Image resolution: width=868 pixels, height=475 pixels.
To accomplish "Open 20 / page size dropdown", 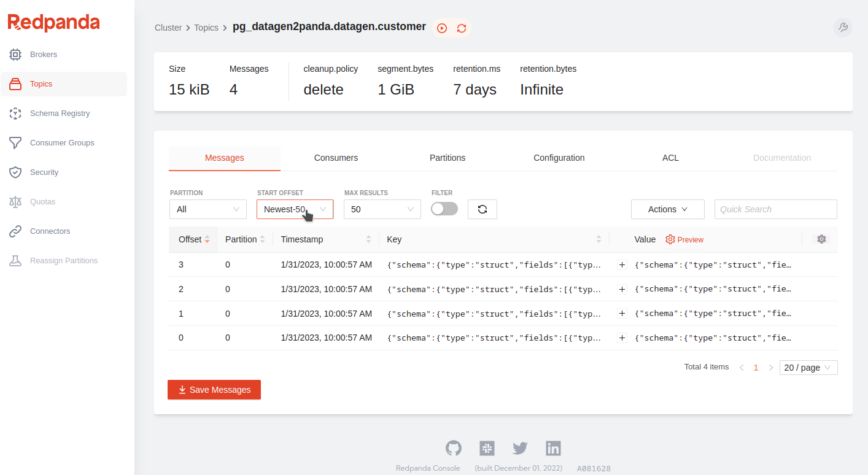I will [808, 368].
